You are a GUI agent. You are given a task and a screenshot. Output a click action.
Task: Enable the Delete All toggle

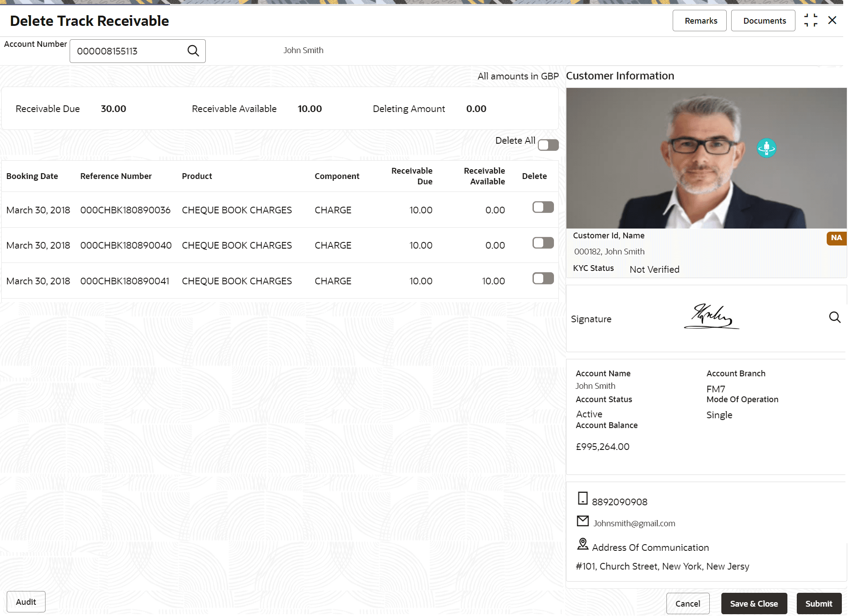548,145
